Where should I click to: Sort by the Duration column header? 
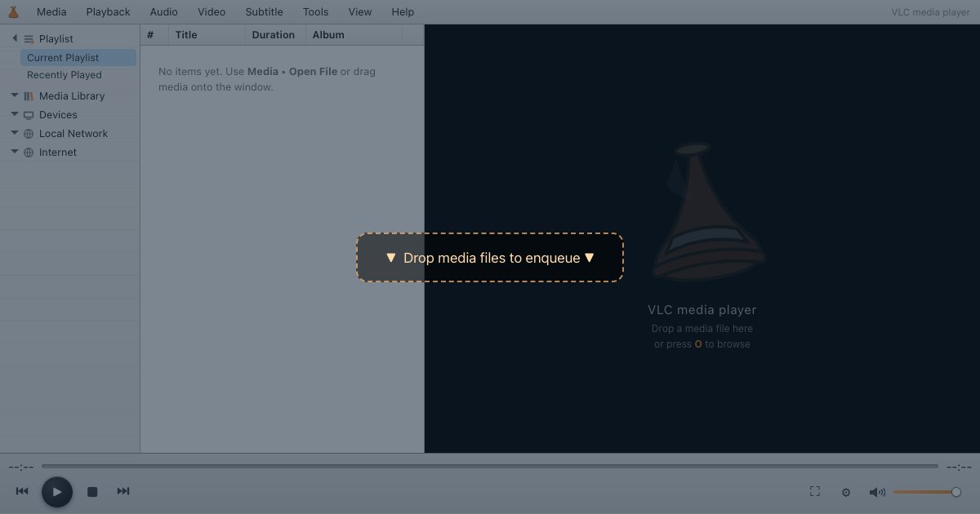275,35
